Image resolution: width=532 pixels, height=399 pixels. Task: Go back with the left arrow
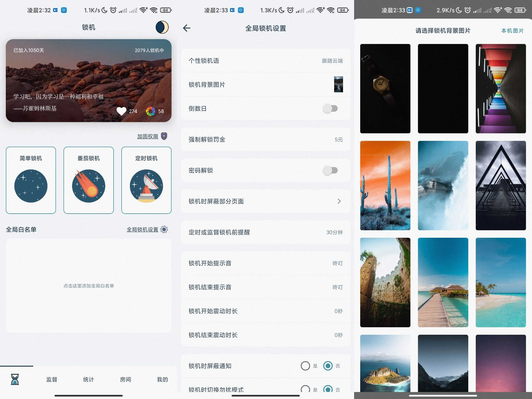[x=187, y=28]
